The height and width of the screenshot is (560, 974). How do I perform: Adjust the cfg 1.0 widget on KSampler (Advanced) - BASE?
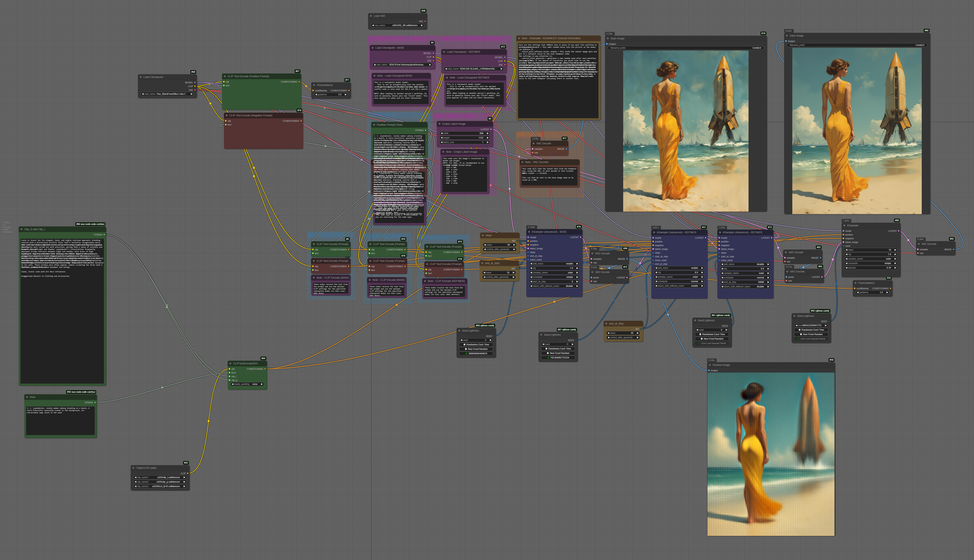click(x=554, y=268)
